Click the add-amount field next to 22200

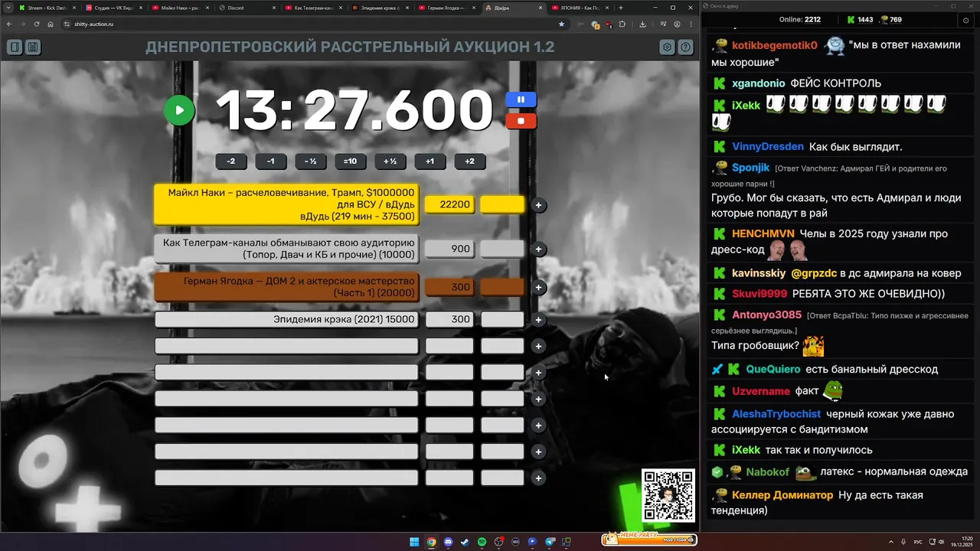pos(502,204)
